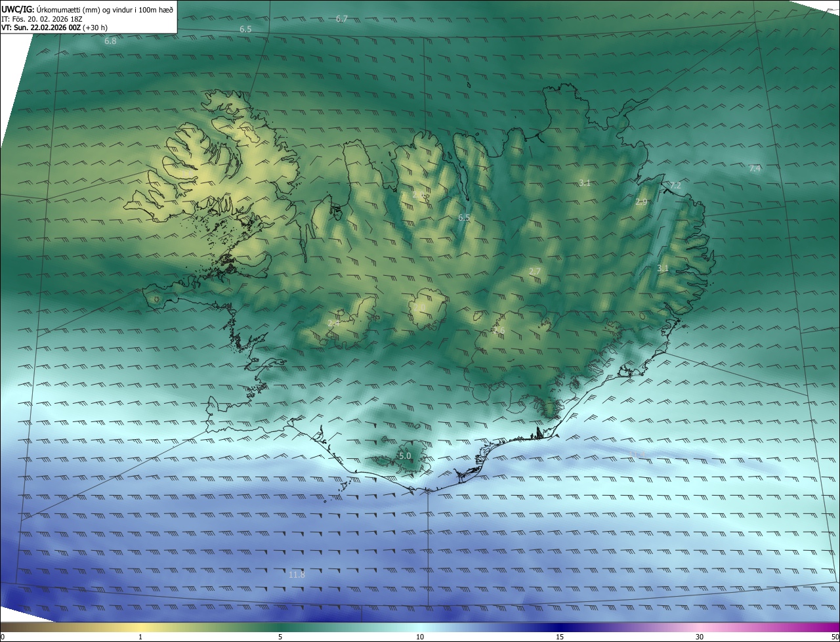The height and width of the screenshot is (642, 840).
Task: Pick the pink colour above scale label 30
Action: (700, 627)
